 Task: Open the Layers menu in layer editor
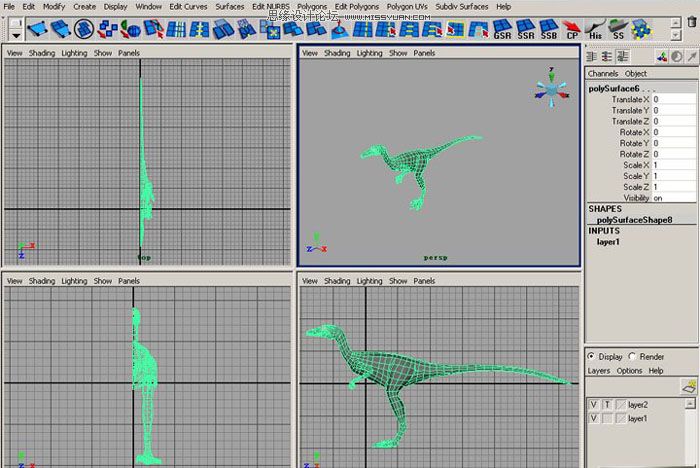tap(598, 370)
